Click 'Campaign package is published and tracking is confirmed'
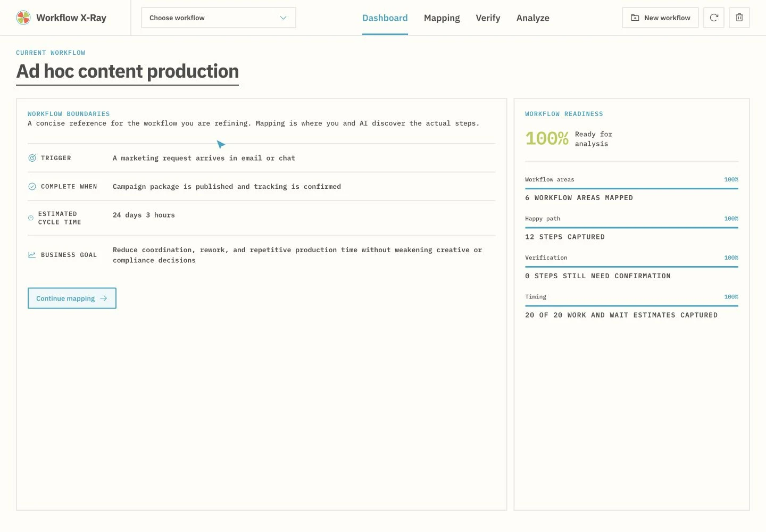Viewport: 766px width, 532px height. click(227, 186)
